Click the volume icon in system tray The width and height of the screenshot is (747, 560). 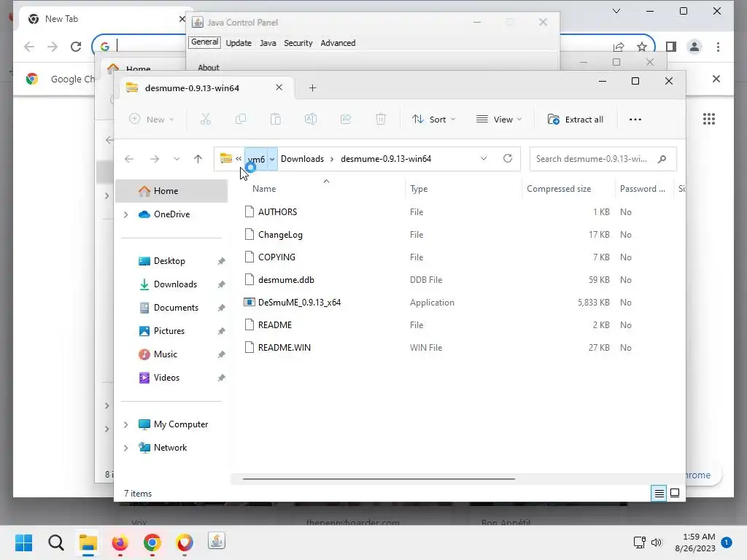[x=657, y=542]
